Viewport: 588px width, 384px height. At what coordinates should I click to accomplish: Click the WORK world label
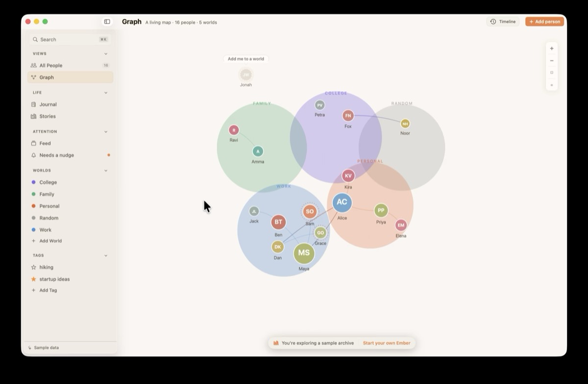click(x=284, y=186)
